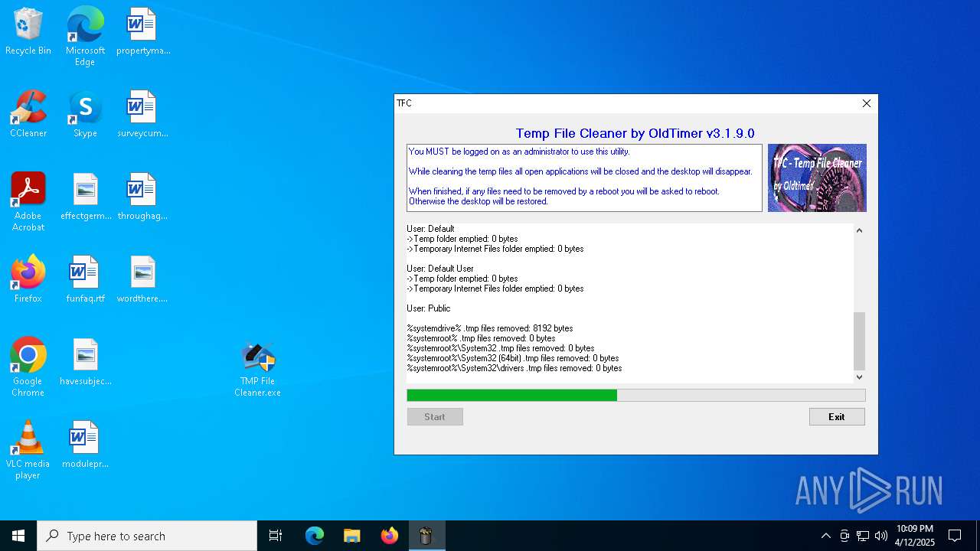Click the TFC window title bar text
Image resolution: width=980 pixels, height=551 pixels.
[x=404, y=103]
